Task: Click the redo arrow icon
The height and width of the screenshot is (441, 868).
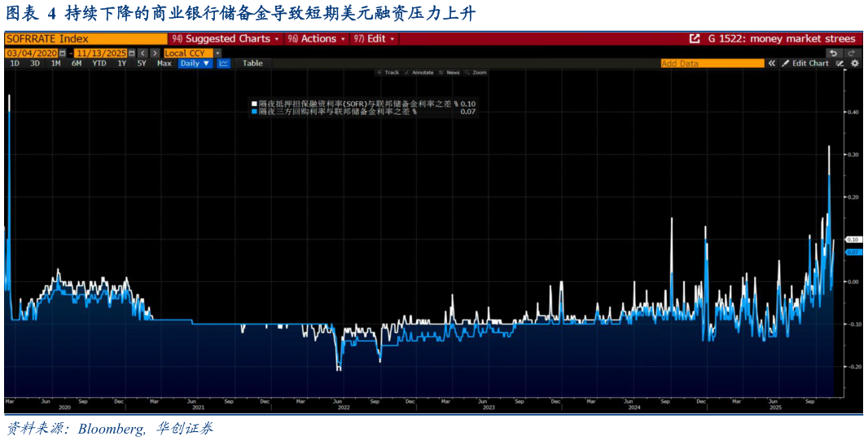Action: [x=853, y=53]
